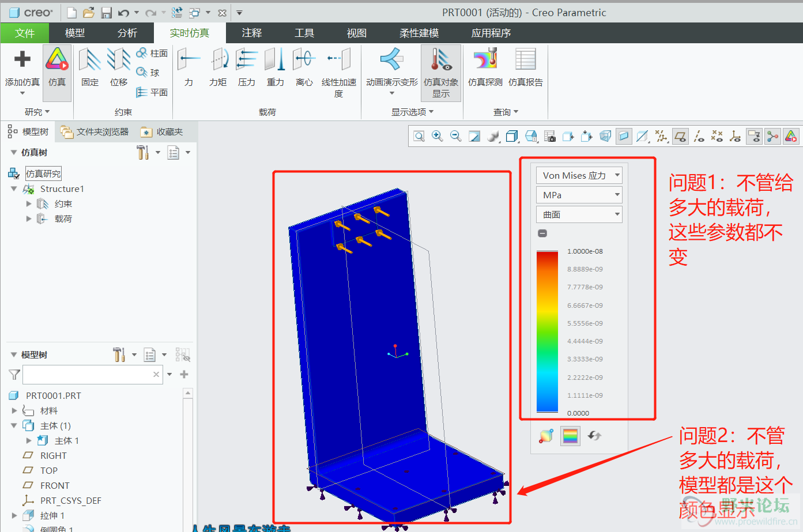This screenshot has width=803, height=532.
Task: Switch to the 柔性建模 ribbon tab
Action: click(x=419, y=33)
